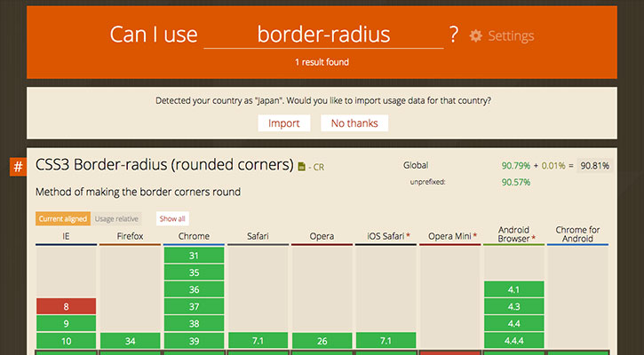Click the iOS Safari column header
Viewport: 644px width, 355px height.
pos(386,236)
